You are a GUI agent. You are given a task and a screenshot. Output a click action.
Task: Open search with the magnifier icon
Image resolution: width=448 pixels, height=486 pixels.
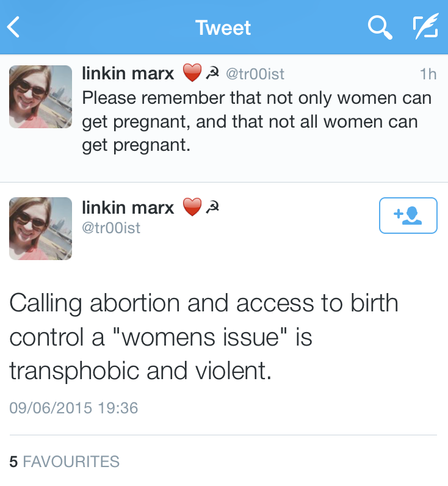coord(380,27)
